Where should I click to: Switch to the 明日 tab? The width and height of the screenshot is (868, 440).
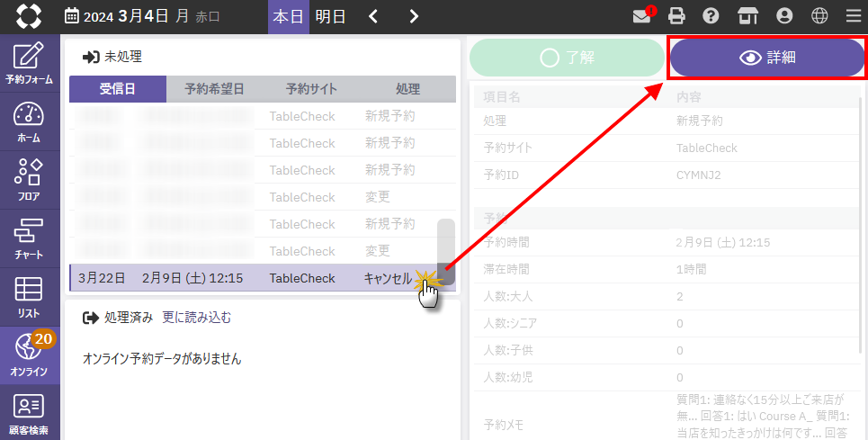(x=330, y=16)
